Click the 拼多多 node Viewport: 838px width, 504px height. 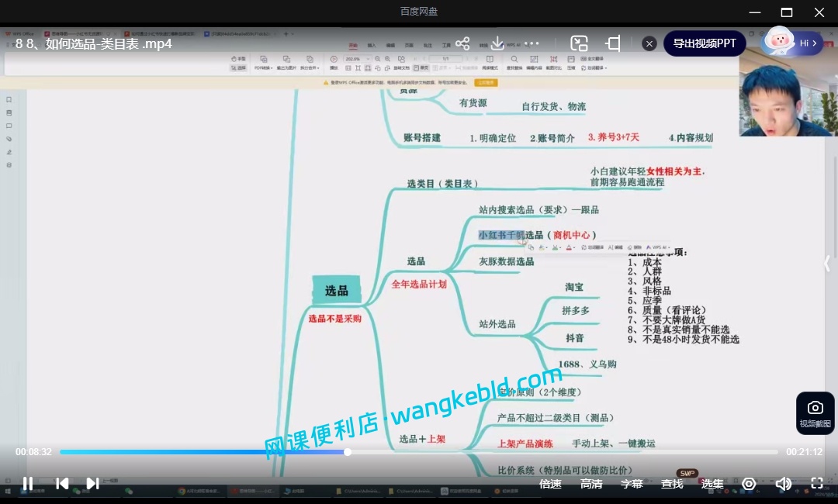coord(576,311)
